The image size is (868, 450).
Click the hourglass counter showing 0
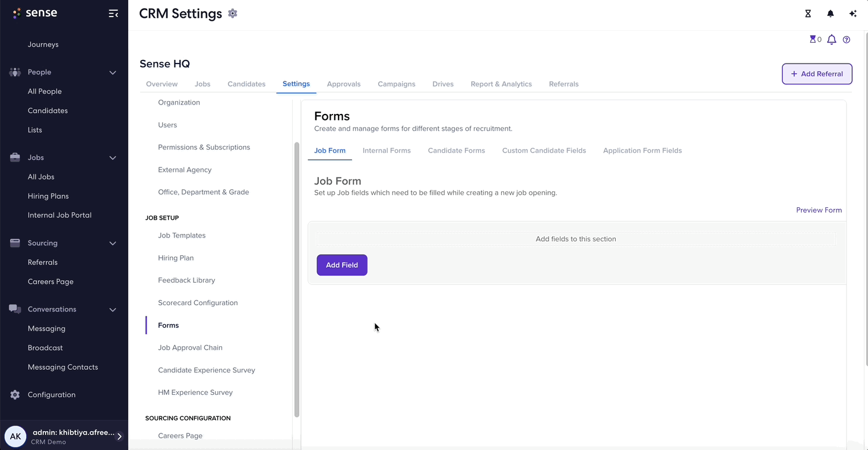pyautogui.click(x=816, y=40)
